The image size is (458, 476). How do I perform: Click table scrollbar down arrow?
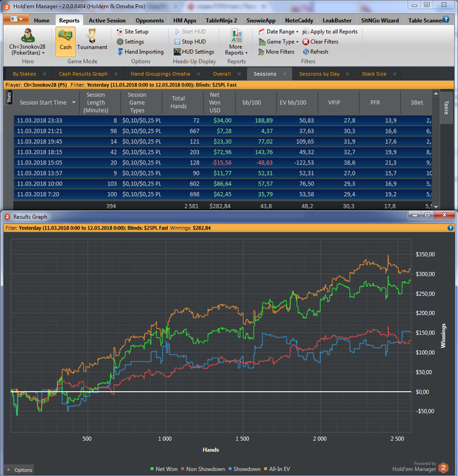pos(436,207)
